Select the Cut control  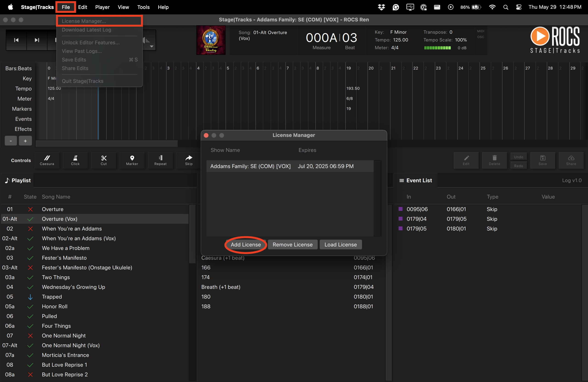[x=104, y=160]
